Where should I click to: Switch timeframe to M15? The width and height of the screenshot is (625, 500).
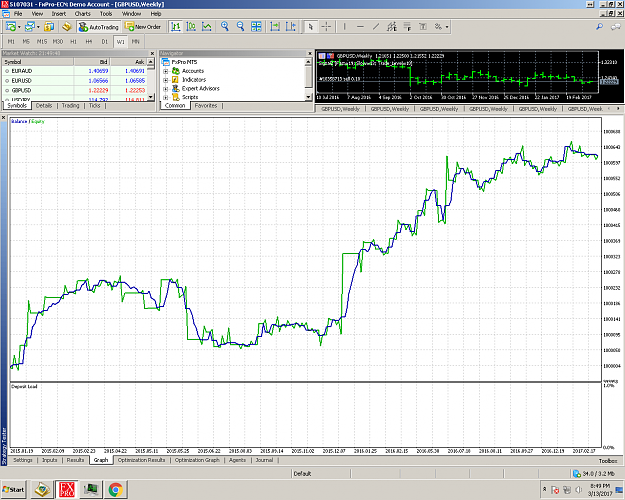pos(42,41)
